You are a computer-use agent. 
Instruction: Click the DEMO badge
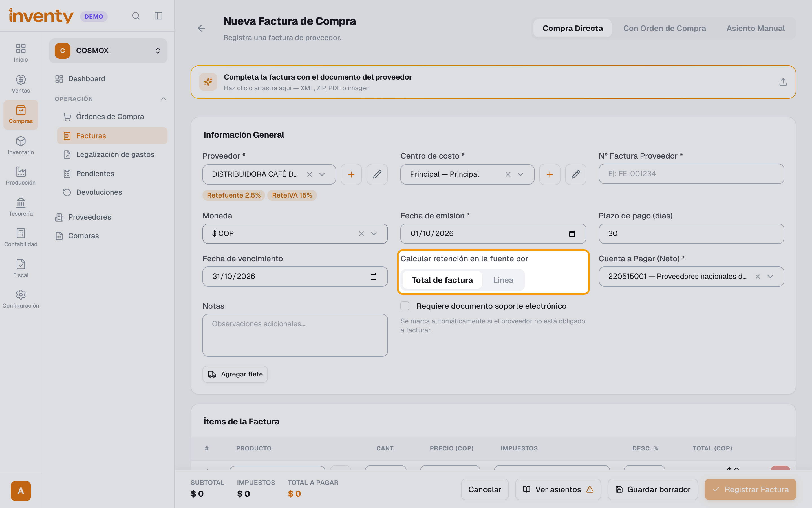(94, 16)
